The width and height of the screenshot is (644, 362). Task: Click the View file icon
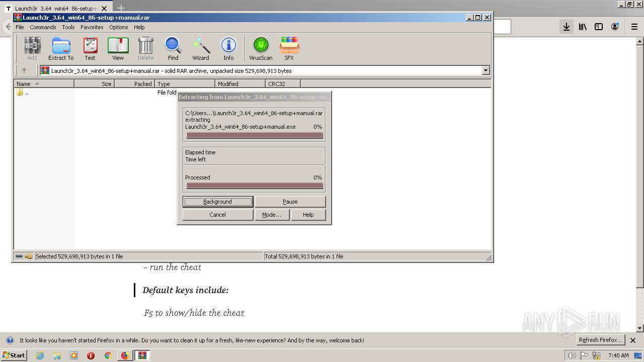(118, 49)
